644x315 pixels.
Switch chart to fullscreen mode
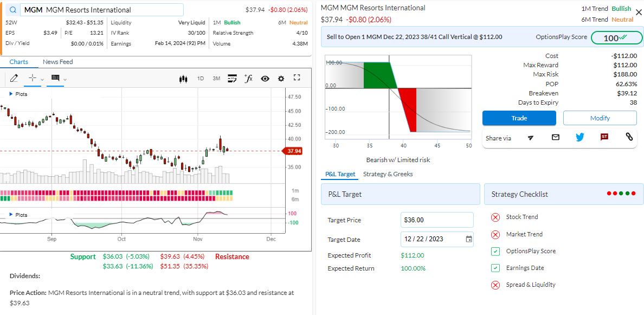click(298, 78)
